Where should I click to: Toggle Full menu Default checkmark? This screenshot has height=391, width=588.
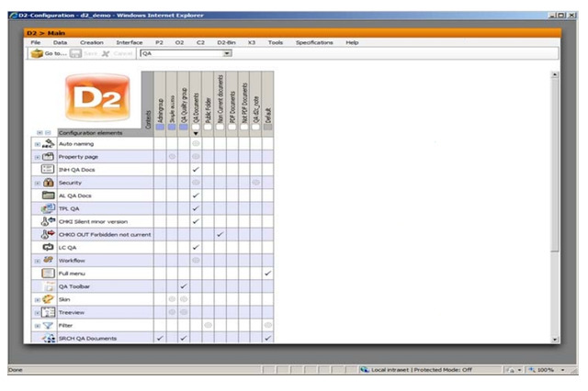pos(267,273)
